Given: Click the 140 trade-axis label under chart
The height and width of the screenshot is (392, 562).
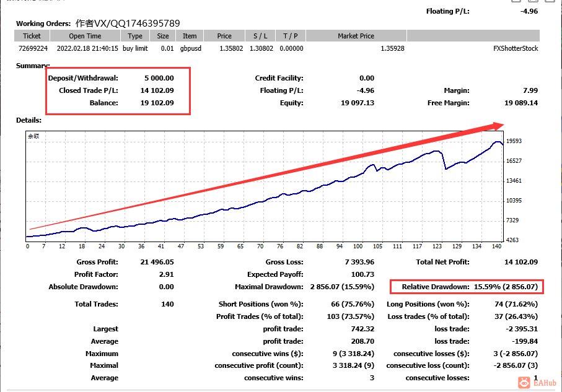Looking at the screenshot, I should (x=497, y=246).
